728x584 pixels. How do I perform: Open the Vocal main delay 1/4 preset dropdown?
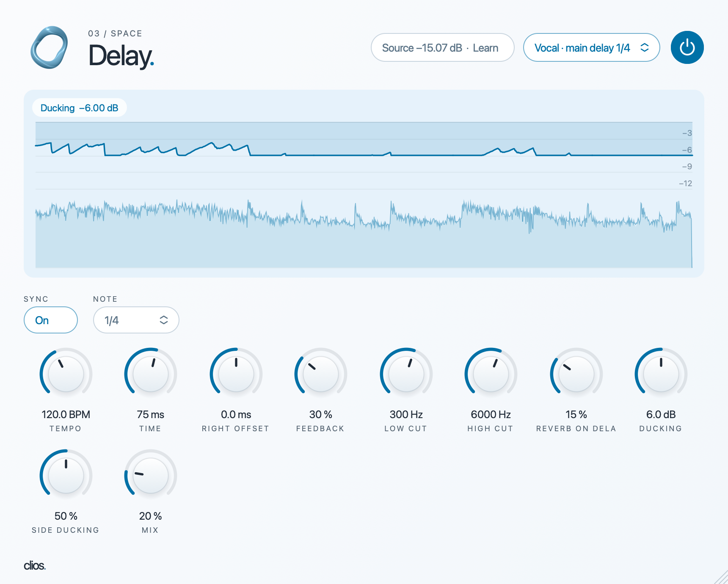(x=591, y=47)
